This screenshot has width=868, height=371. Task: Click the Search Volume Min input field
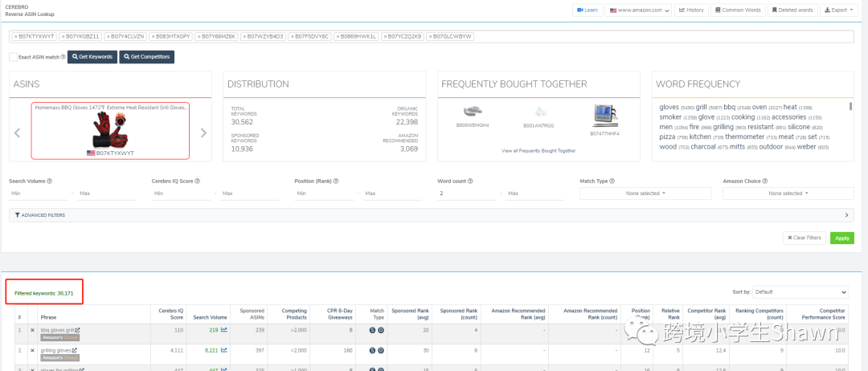pos(39,194)
